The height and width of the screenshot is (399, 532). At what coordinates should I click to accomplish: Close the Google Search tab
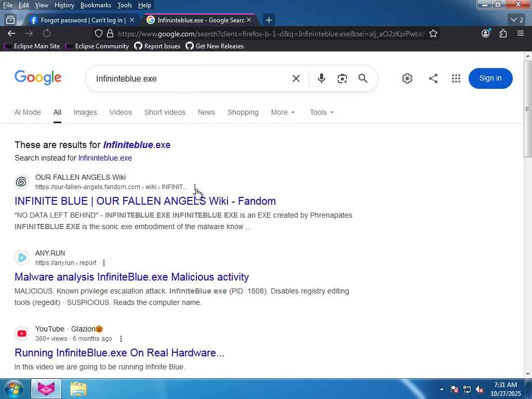(x=249, y=20)
